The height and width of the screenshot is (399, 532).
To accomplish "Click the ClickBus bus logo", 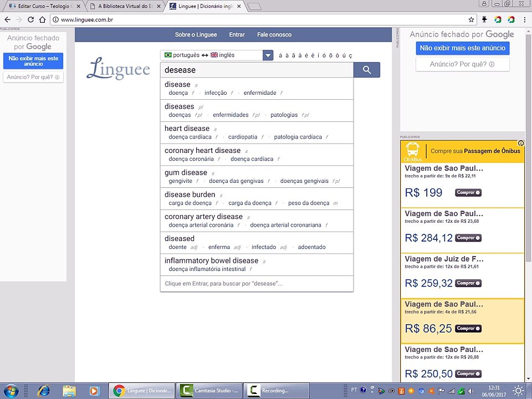I will point(413,151).
